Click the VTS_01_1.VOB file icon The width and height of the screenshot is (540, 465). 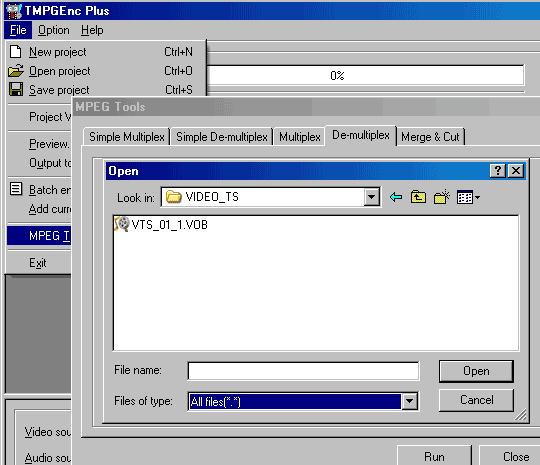(122, 224)
